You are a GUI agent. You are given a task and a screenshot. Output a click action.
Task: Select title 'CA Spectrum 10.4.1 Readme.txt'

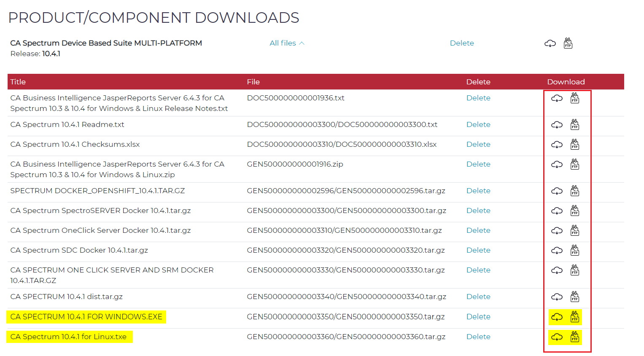(x=67, y=124)
